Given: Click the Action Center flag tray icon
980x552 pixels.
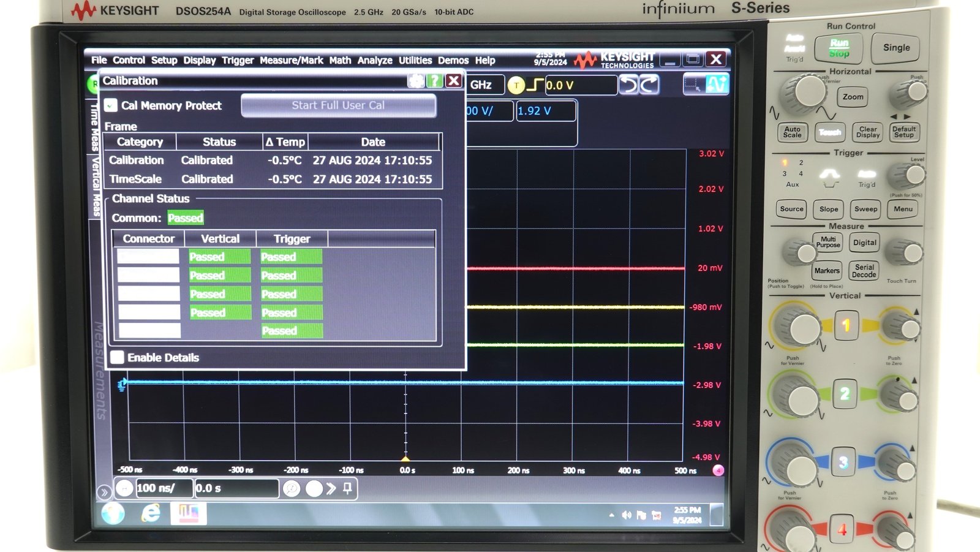Looking at the screenshot, I should pos(641,515).
